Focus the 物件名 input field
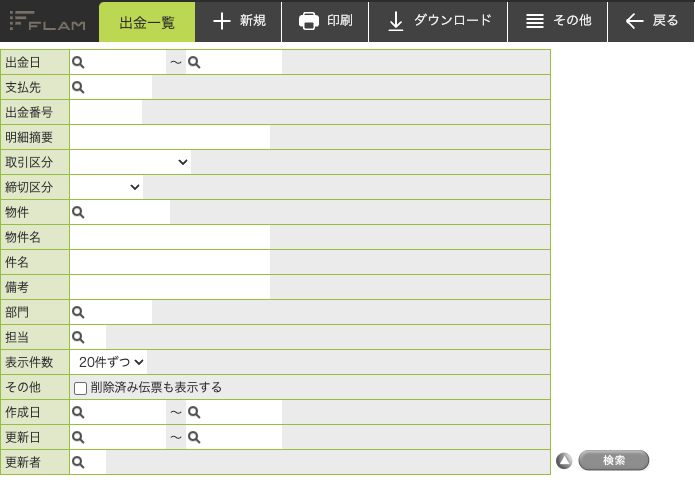Image resolution: width=695 pixels, height=482 pixels. tap(170, 237)
